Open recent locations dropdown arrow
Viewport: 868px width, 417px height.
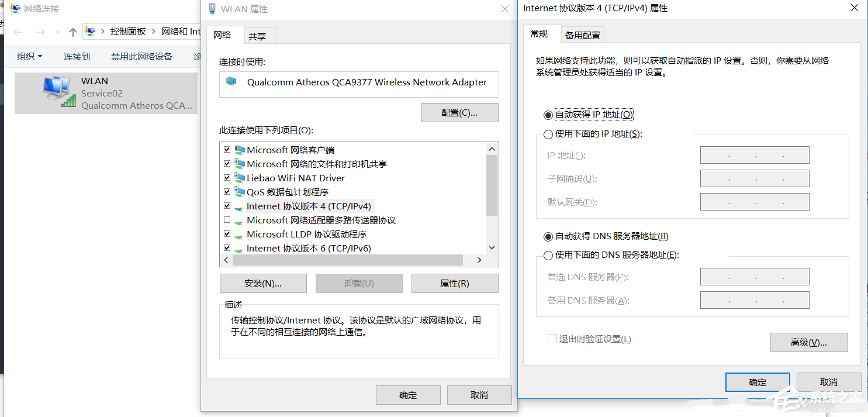(57, 32)
